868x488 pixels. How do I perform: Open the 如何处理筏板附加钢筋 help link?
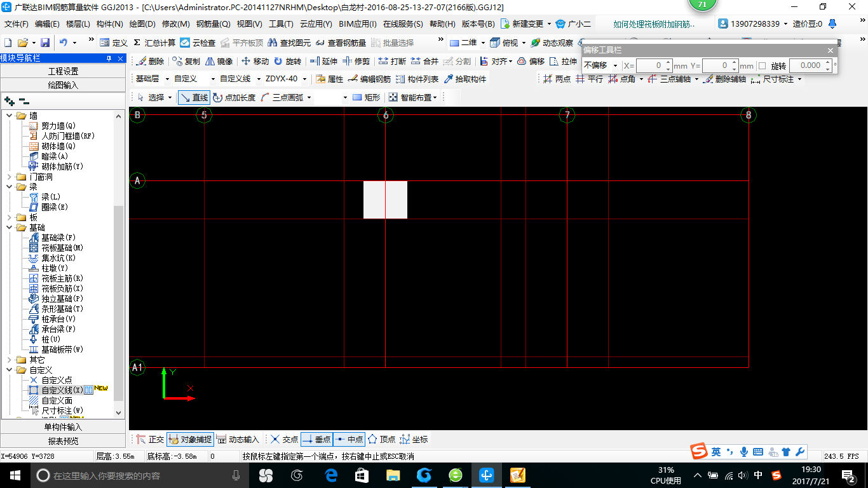(x=654, y=24)
